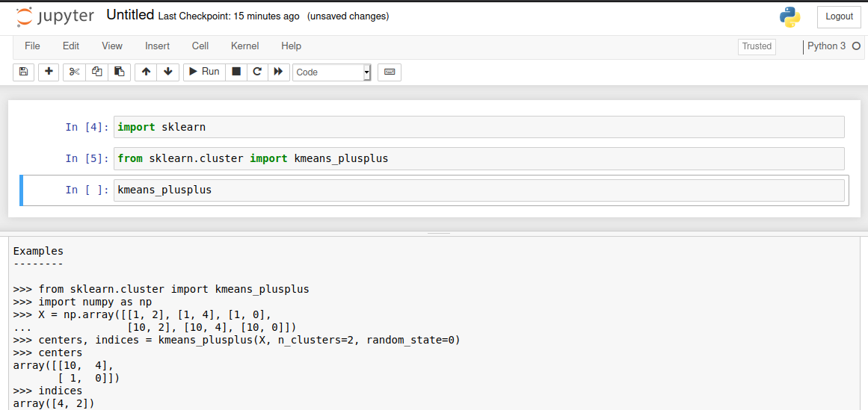Move selected cell up arrow
This screenshot has width=868, height=410.
tap(146, 72)
